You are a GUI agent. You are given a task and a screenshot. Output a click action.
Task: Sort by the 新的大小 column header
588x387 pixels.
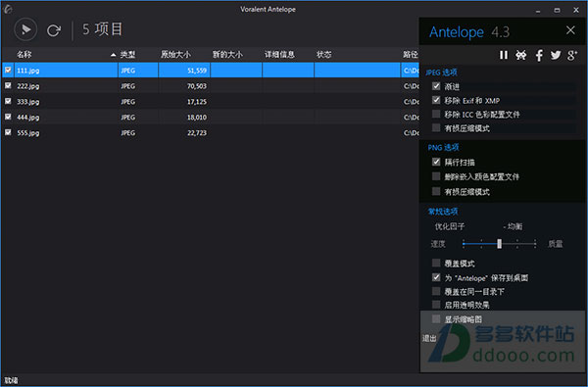point(227,55)
